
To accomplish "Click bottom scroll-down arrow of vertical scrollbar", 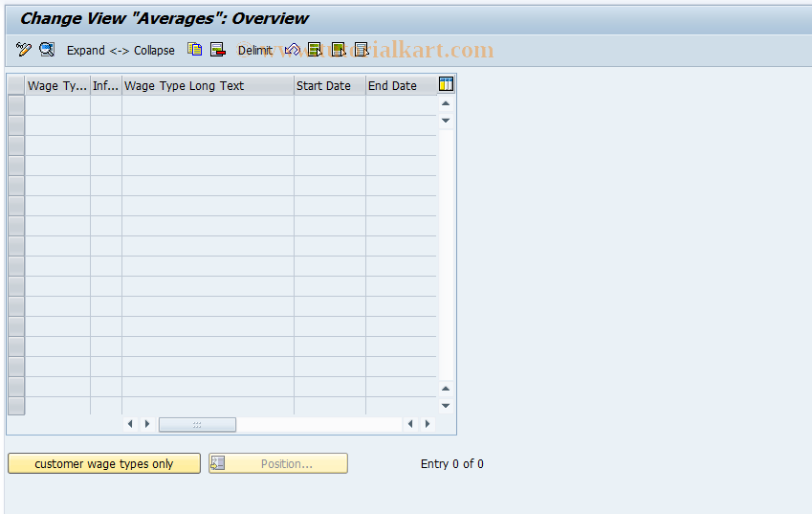I will [446, 406].
